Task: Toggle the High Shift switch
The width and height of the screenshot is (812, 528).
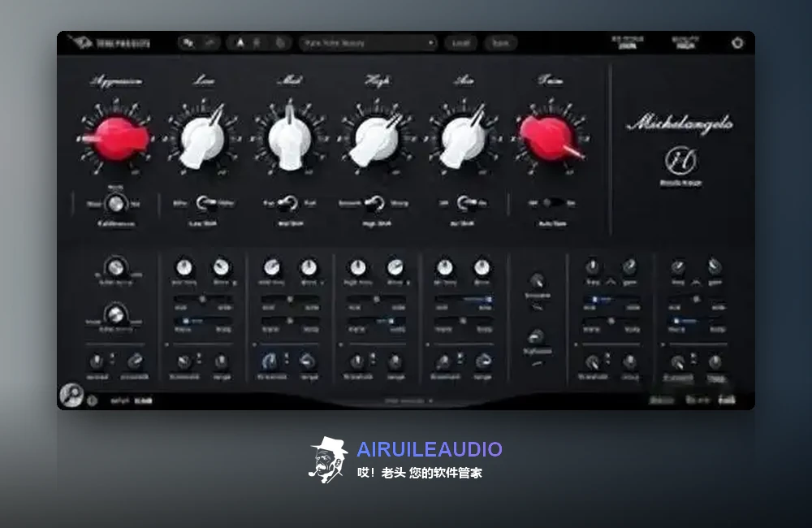Action: tap(374, 203)
